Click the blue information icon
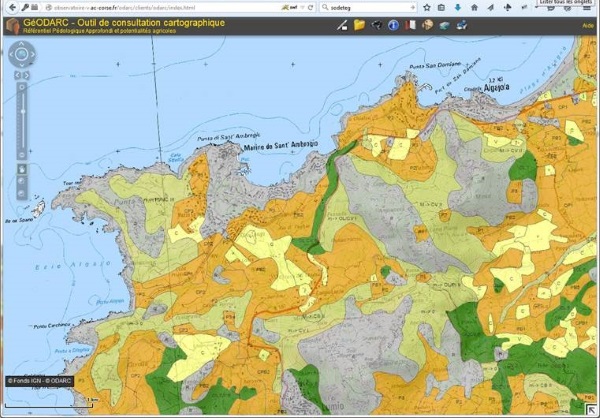Viewport: 600px width, 418px height. 393,25
